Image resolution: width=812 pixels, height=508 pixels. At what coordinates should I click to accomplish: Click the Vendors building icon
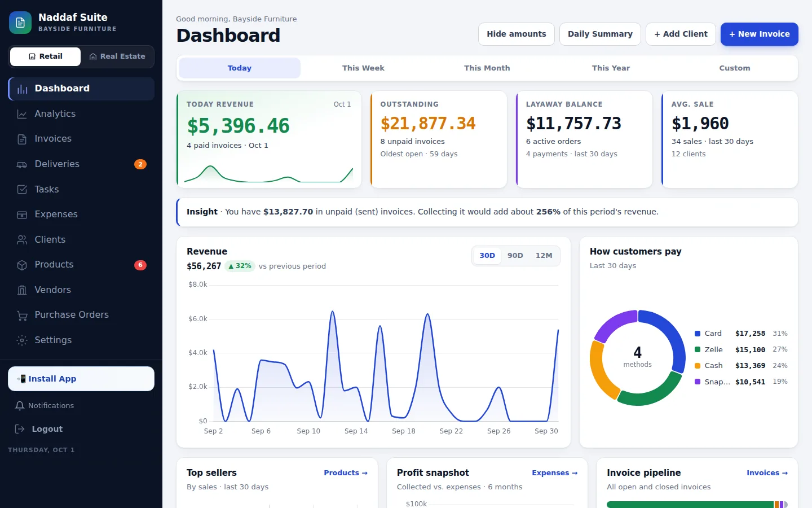(22, 290)
